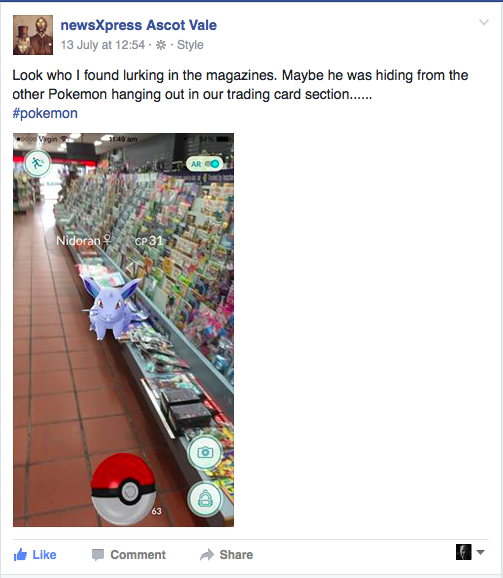503x578 pixels.
Task: Click the Comment speech bubble icon
Action: 98,554
